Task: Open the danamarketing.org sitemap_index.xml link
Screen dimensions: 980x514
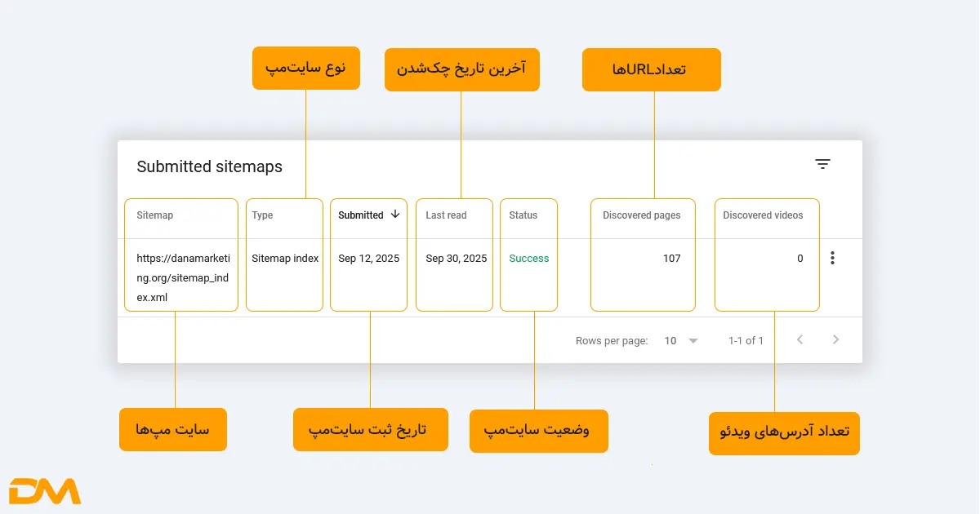Action: point(183,277)
